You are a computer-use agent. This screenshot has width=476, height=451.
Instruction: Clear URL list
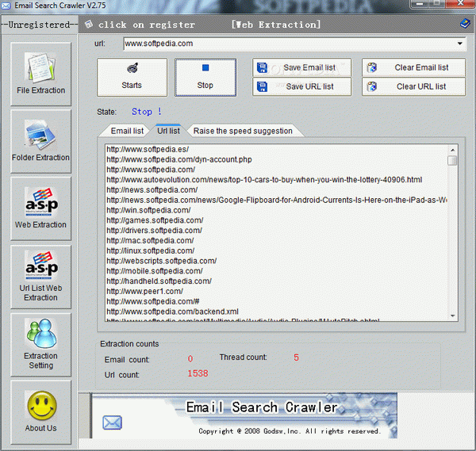click(413, 86)
